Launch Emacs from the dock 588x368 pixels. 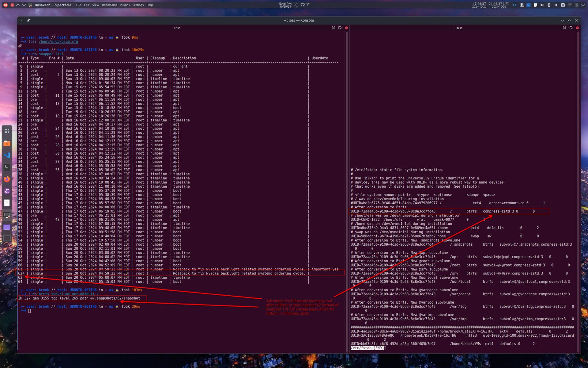(7, 191)
